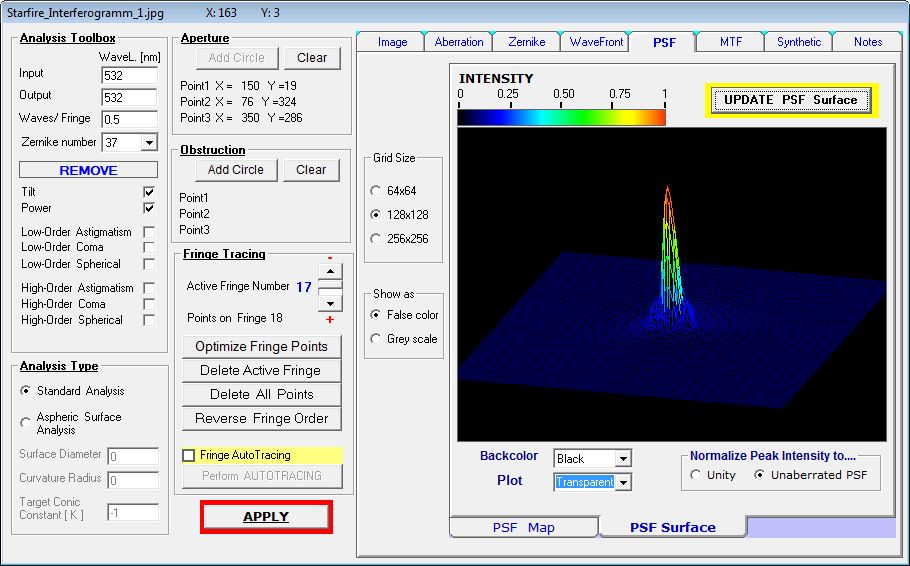
Task: Uncheck the Tilt removal checkbox
Action: pyautogui.click(x=149, y=191)
